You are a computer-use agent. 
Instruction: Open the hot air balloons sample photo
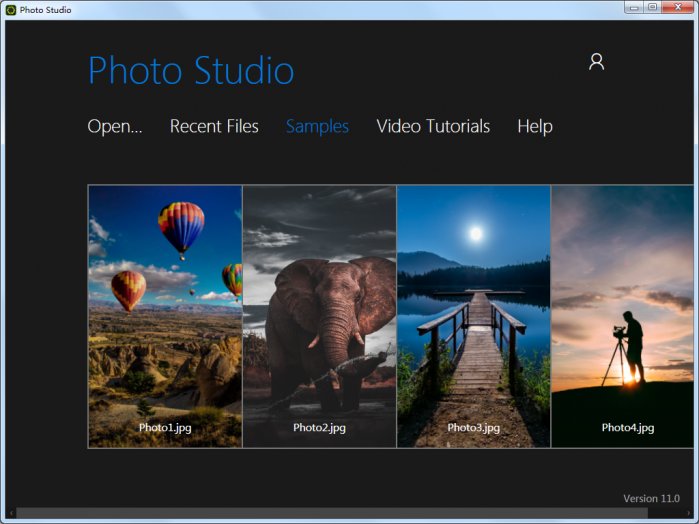click(165, 315)
